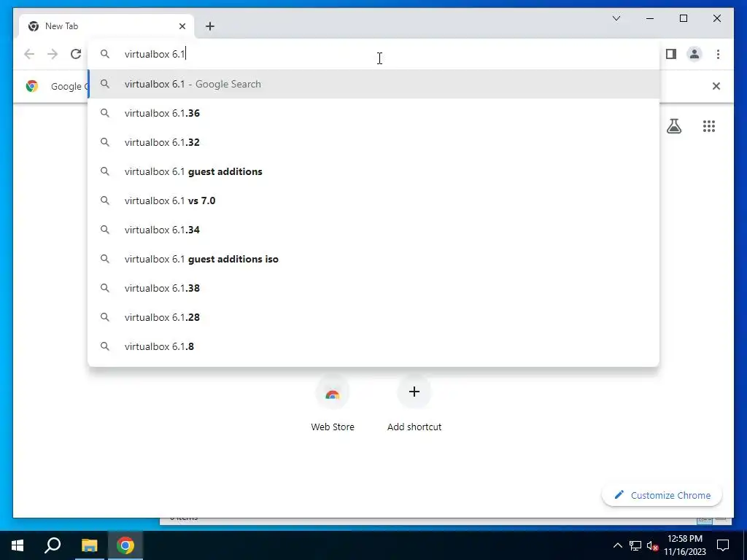Click the Chrome logo in info bar

point(32,86)
